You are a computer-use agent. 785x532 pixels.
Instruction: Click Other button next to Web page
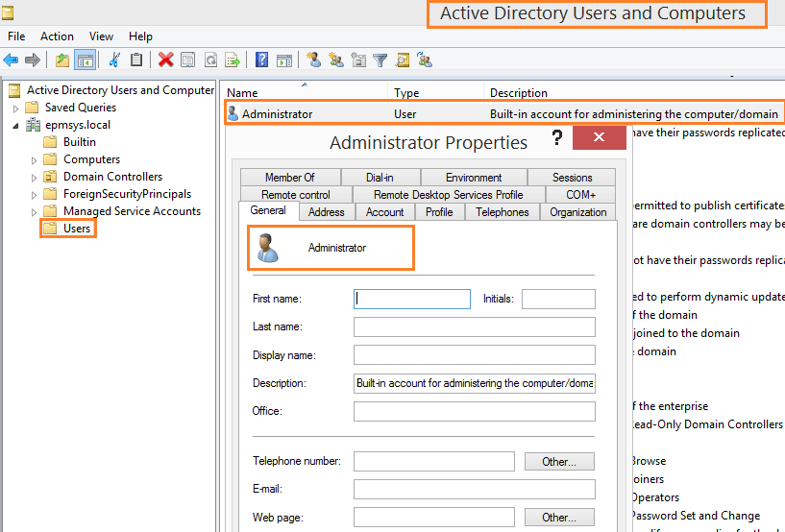point(559,517)
